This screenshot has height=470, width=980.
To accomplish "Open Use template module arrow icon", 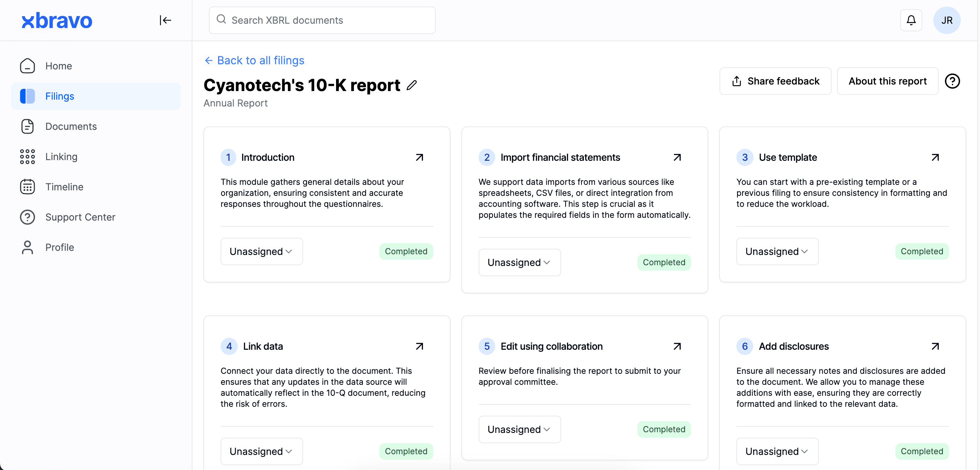I will (x=935, y=157).
